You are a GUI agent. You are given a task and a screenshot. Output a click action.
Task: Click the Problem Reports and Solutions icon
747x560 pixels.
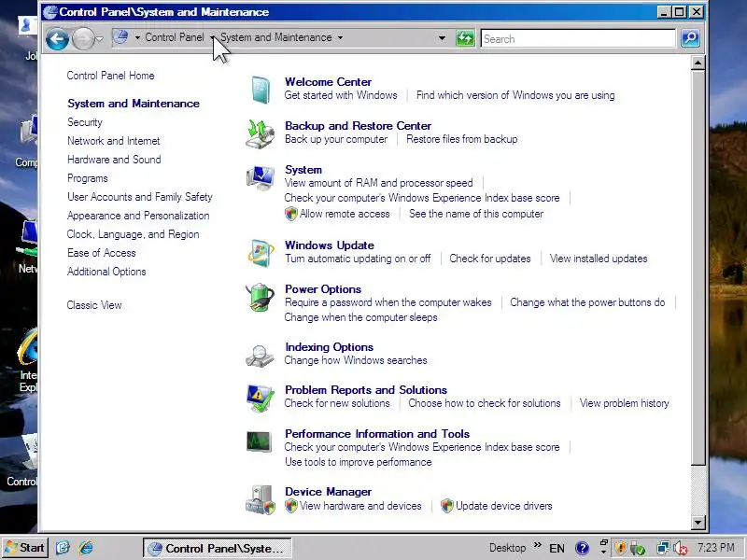click(261, 399)
